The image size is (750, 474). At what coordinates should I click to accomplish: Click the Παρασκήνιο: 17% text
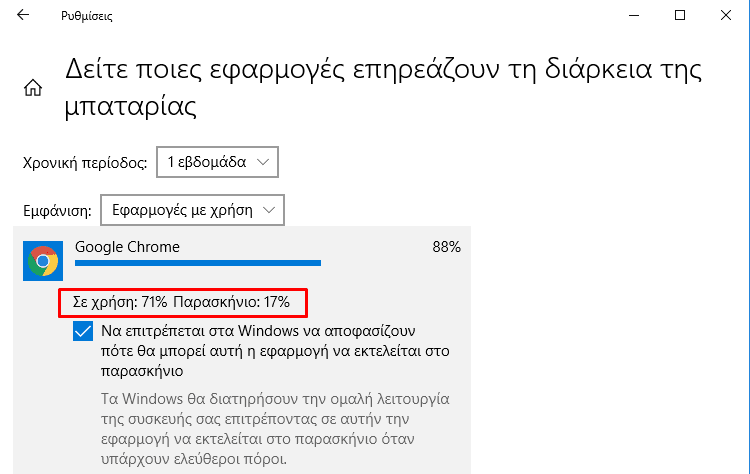[x=231, y=301]
